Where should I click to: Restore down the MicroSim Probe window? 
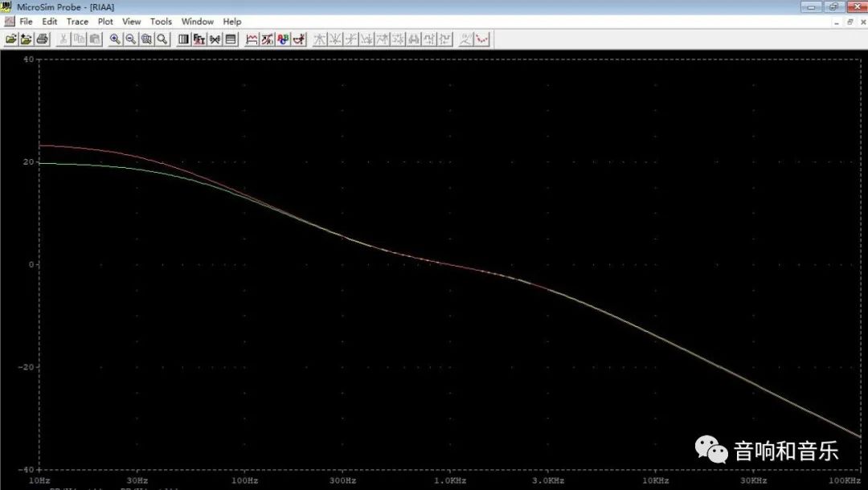tap(833, 6)
